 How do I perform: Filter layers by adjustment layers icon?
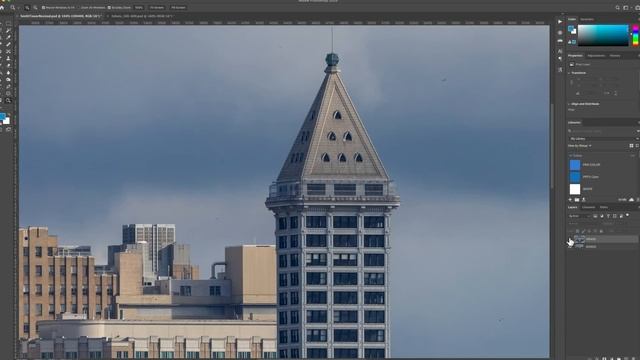602,216
